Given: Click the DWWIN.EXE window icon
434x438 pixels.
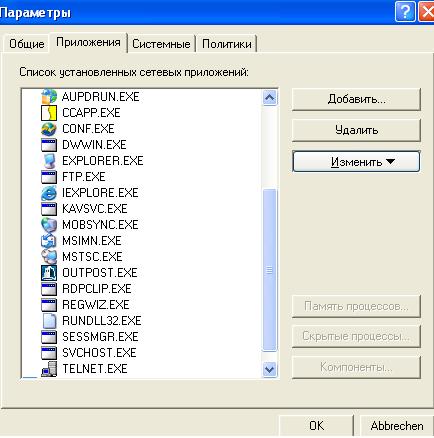Looking at the screenshot, I should [49, 145].
